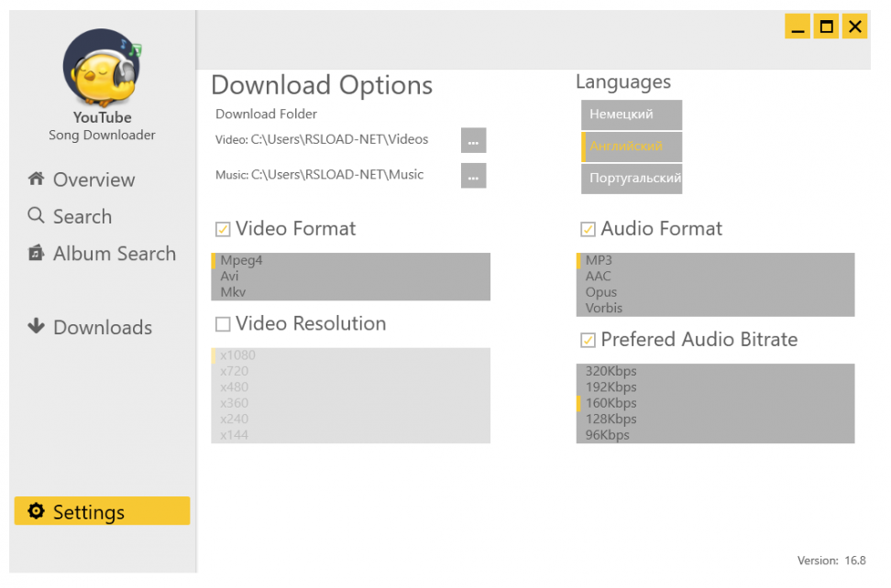Open the Overview page
Viewport: 891px width, 588px height.
pyautogui.click(x=93, y=180)
